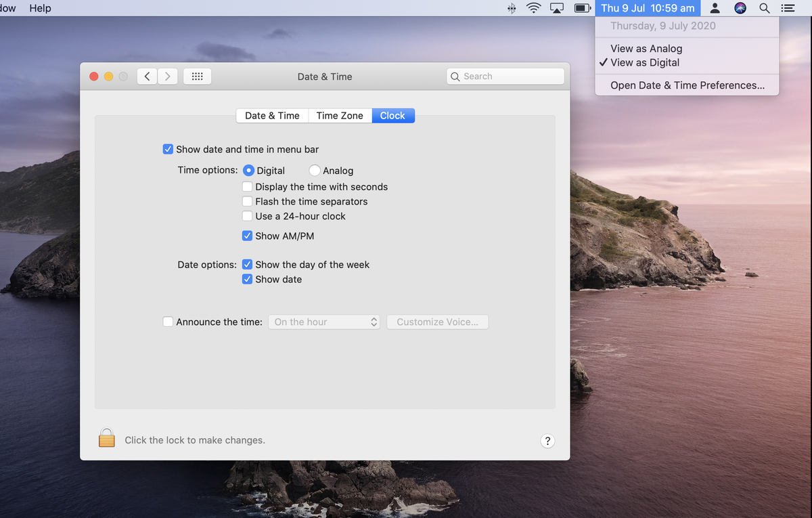Click the battery status icon
Viewport: 812px width, 518px height.
tap(582, 8)
